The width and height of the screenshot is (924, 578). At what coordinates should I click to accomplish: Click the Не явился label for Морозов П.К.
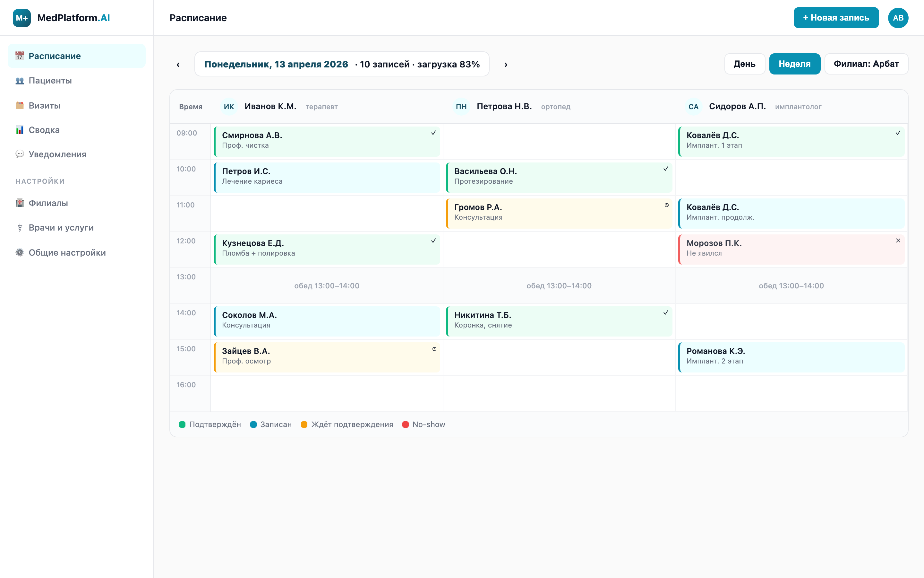click(704, 253)
